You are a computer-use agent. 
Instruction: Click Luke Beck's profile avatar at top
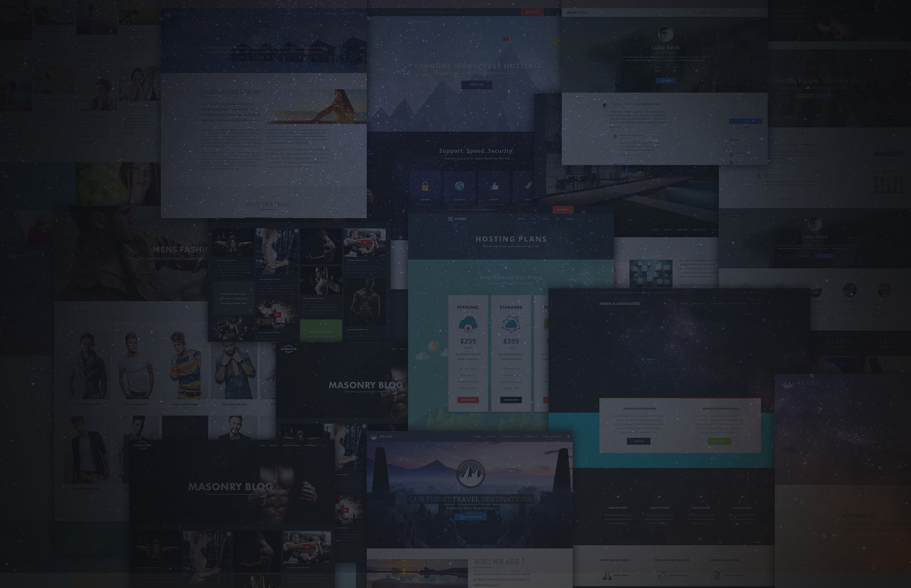(x=665, y=34)
